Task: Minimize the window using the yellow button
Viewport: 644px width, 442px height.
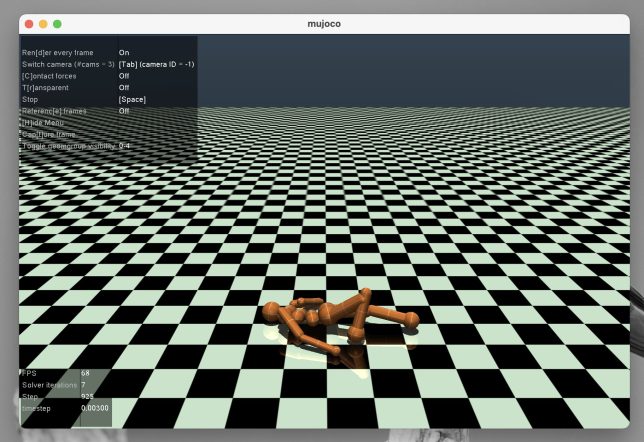Action: pyautogui.click(x=43, y=23)
